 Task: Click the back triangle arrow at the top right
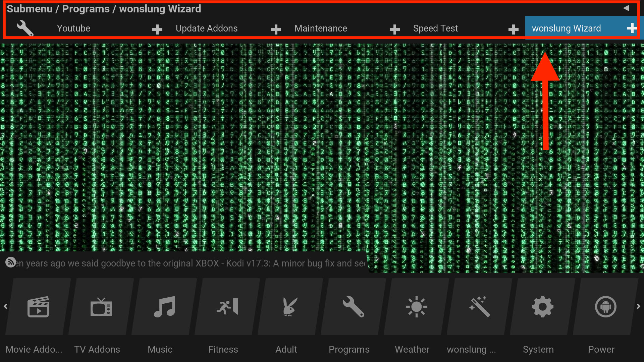pos(626,8)
